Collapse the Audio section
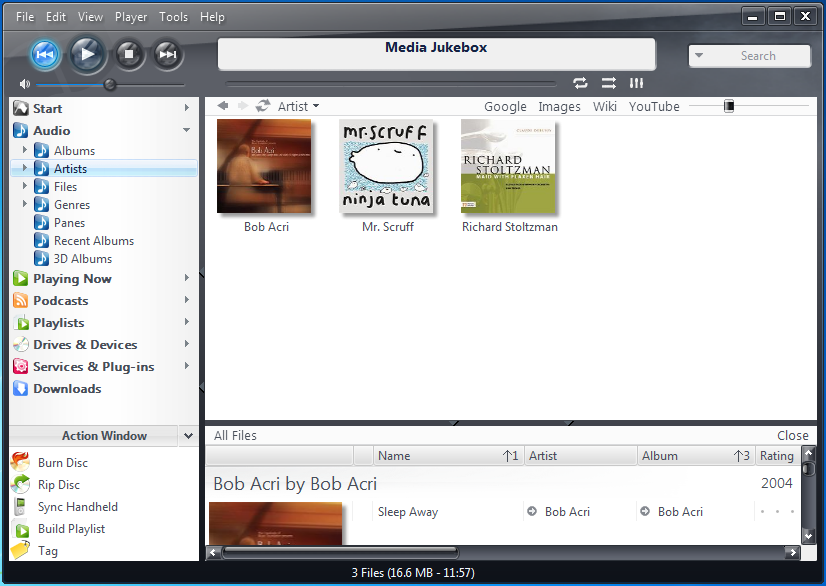Viewport: 826px width, 586px height. pos(186,130)
